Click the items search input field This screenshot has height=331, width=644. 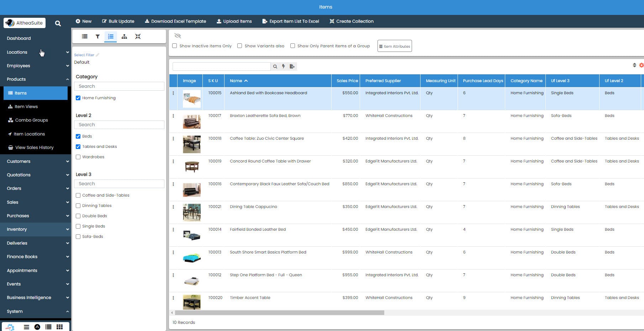(221, 66)
